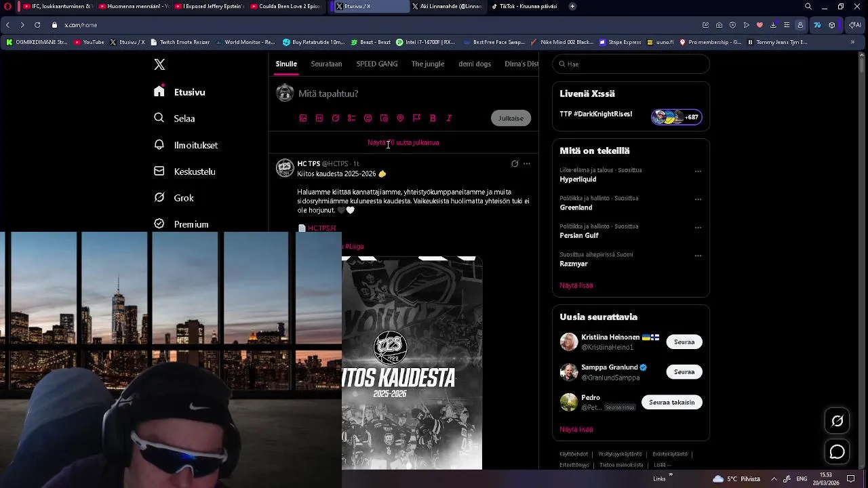The image size is (868, 488).
Task: Click Näytä lisää under Uusia seurattavia
Action: pos(576,429)
